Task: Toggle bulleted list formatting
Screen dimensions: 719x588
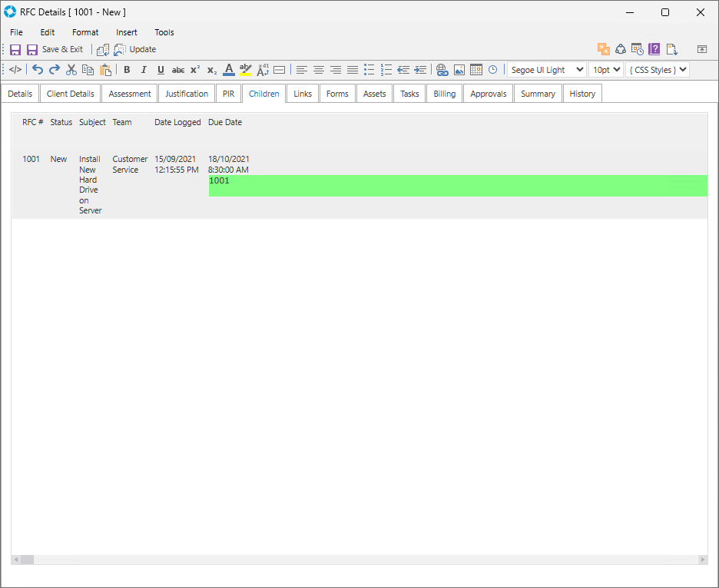Action: click(x=369, y=70)
